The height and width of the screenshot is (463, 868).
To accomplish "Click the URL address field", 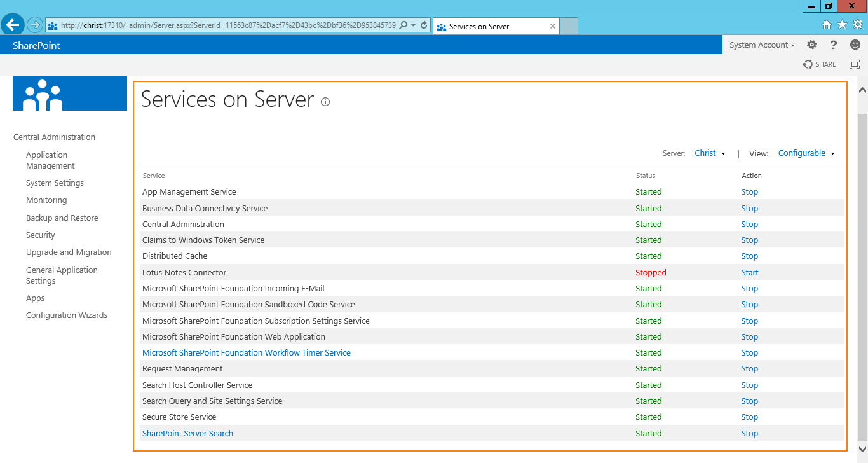I will [x=229, y=25].
